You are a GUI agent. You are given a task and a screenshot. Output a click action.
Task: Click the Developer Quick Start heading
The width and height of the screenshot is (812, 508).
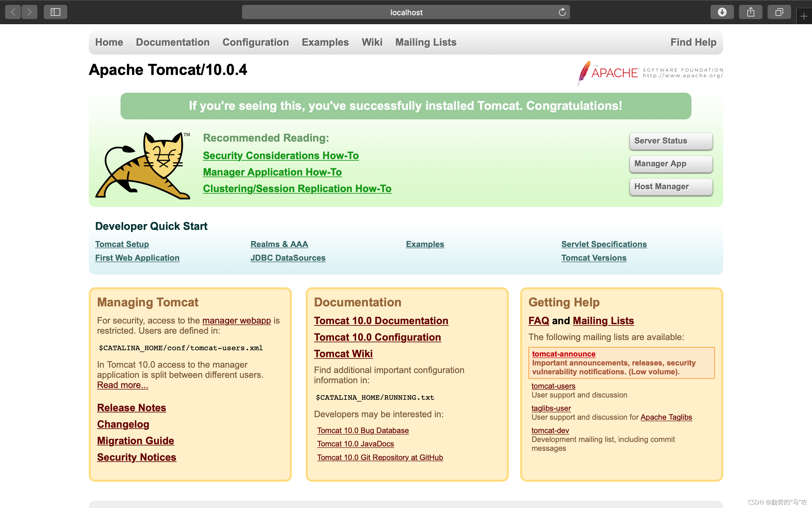(151, 226)
